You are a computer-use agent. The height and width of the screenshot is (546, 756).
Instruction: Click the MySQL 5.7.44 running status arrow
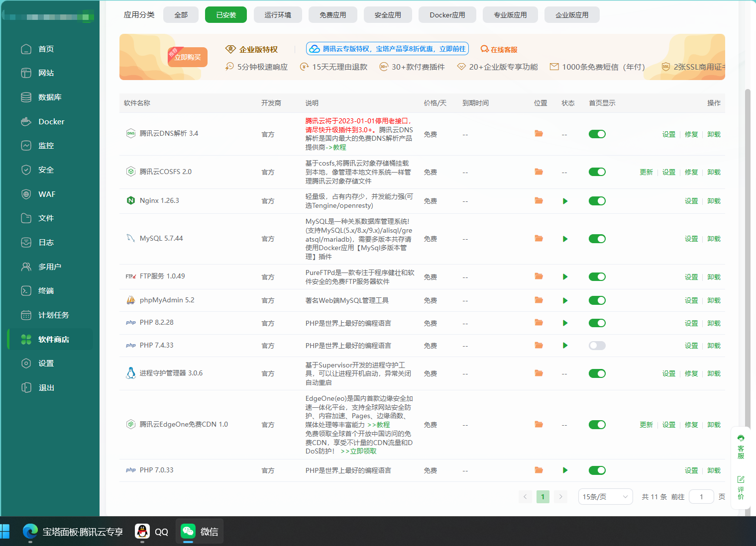click(565, 239)
